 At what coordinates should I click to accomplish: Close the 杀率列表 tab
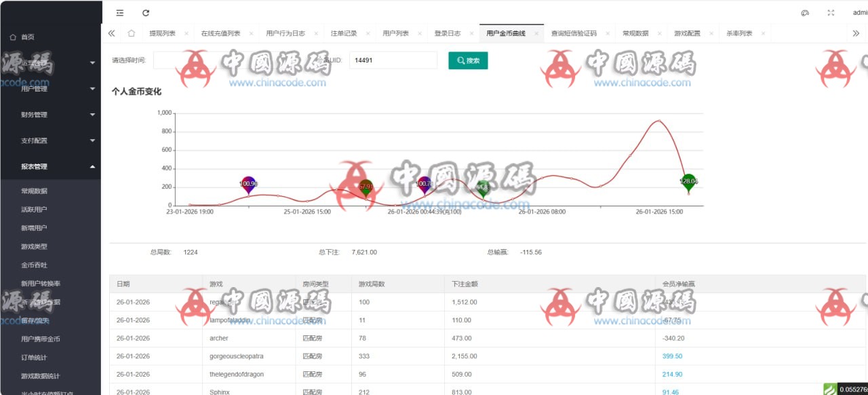tap(763, 32)
